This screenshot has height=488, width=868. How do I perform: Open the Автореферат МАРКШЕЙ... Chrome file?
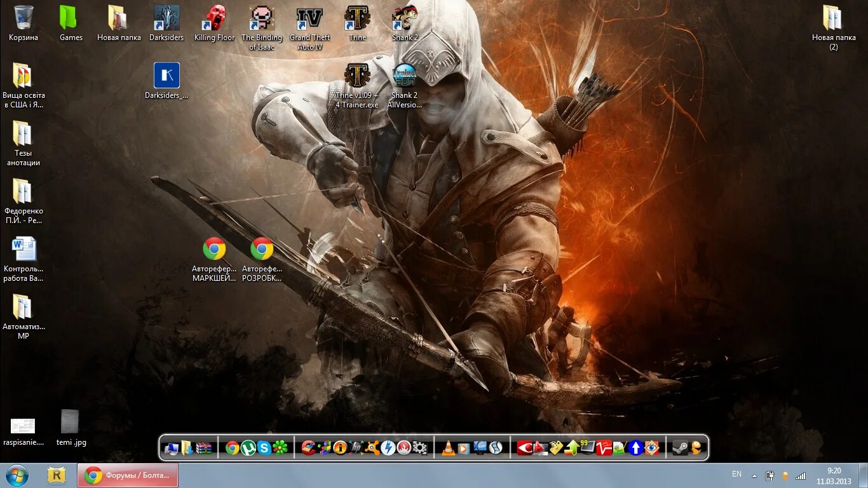click(x=214, y=259)
